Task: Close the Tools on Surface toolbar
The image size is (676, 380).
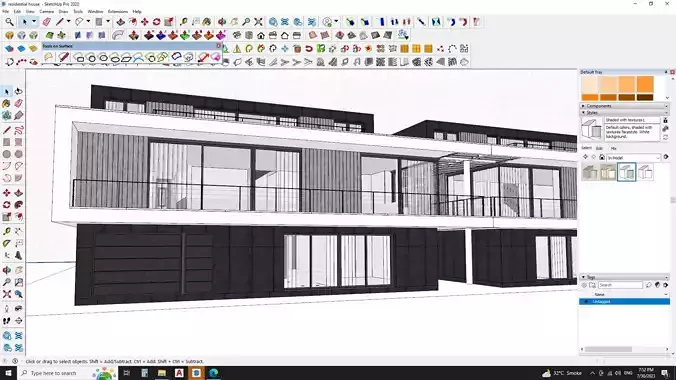Action: pos(219,45)
